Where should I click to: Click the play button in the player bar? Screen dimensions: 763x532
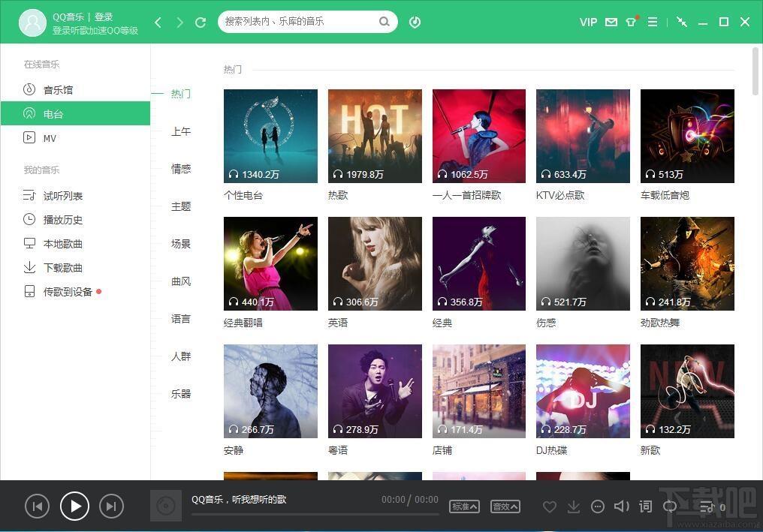pos(75,506)
